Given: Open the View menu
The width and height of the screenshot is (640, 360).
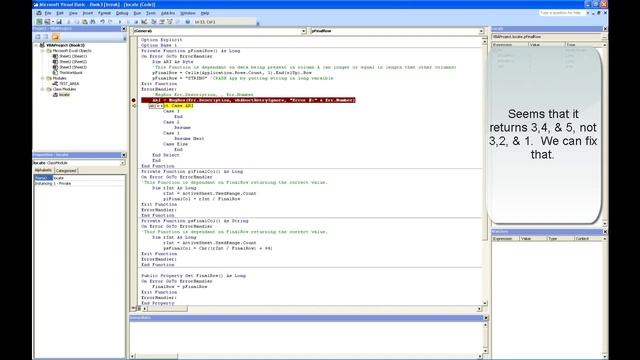Looking at the screenshot, I should coord(73,13).
